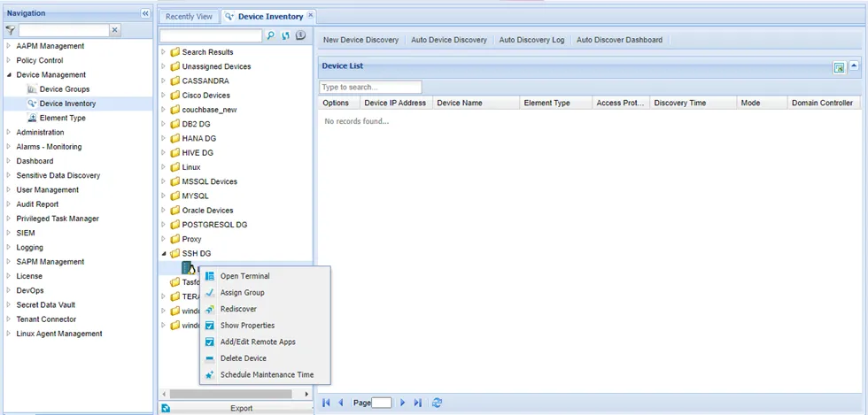Screen dimensions: 868x415
Task: Go to the next page in pager
Action: pos(403,403)
